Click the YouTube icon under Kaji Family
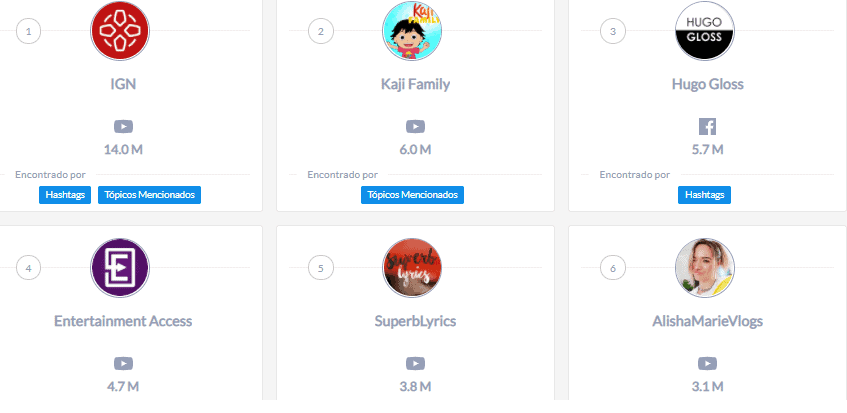Viewport: 847px width, 413px height. tap(415, 127)
